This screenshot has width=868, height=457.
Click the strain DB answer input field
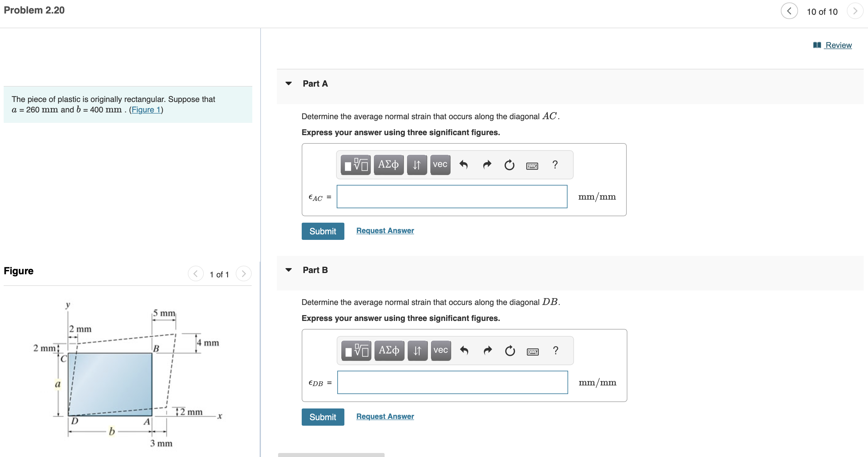452,382
